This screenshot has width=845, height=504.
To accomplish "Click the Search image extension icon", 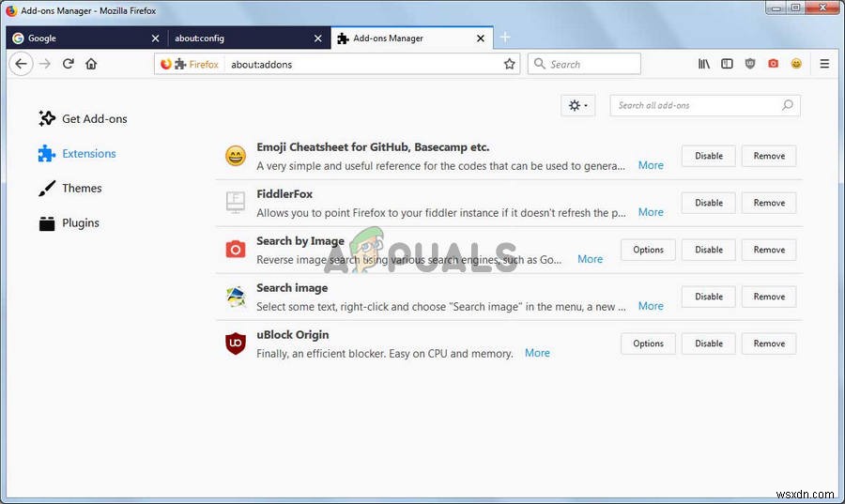I will (236, 297).
